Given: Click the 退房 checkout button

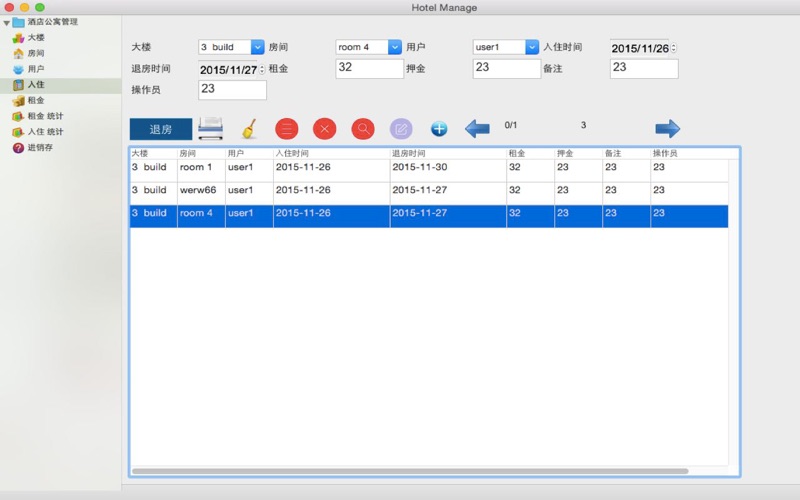Looking at the screenshot, I should click(160, 129).
